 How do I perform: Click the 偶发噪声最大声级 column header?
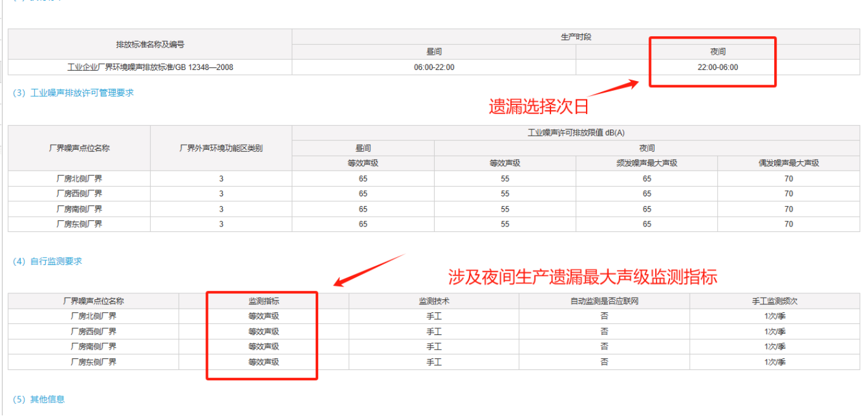[x=789, y=163]
